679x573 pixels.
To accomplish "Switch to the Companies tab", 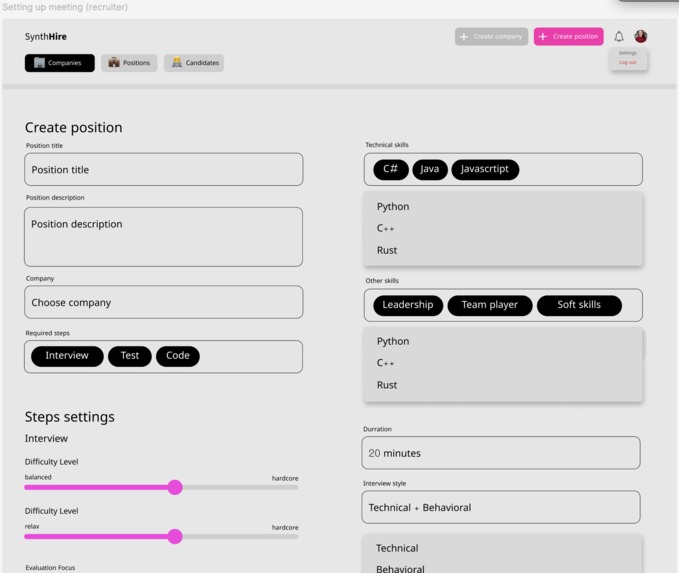I will click(x=60, y=63).
